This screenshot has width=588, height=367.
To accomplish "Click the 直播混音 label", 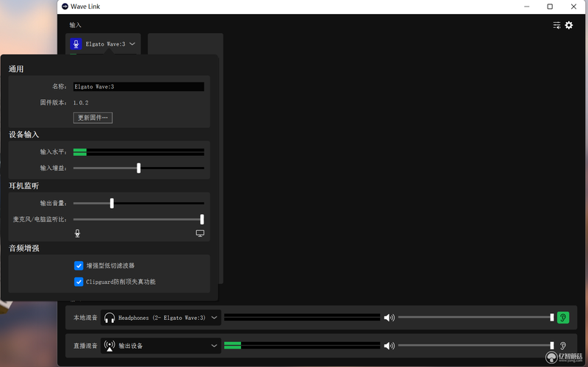I will click(x=85, y=346).
